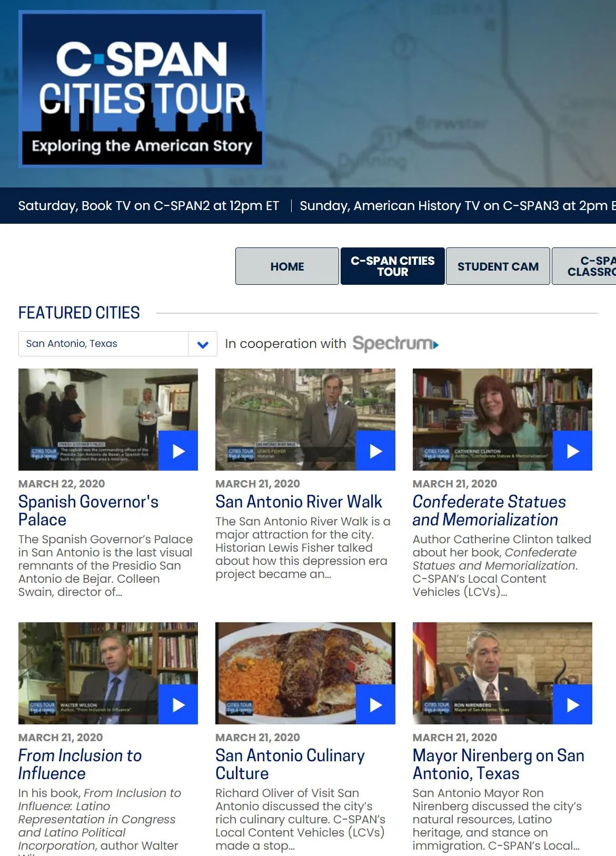Viewport: 616px width, 856px height.
Task: Open the Spanish Governor's Palace title link
Action: click(x=88, y=511)
